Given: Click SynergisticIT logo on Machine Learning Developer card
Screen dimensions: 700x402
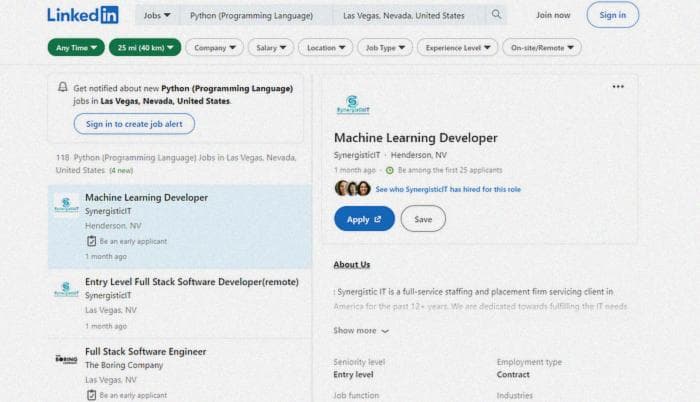Looking at the screenshot, I should click(66, 204).
